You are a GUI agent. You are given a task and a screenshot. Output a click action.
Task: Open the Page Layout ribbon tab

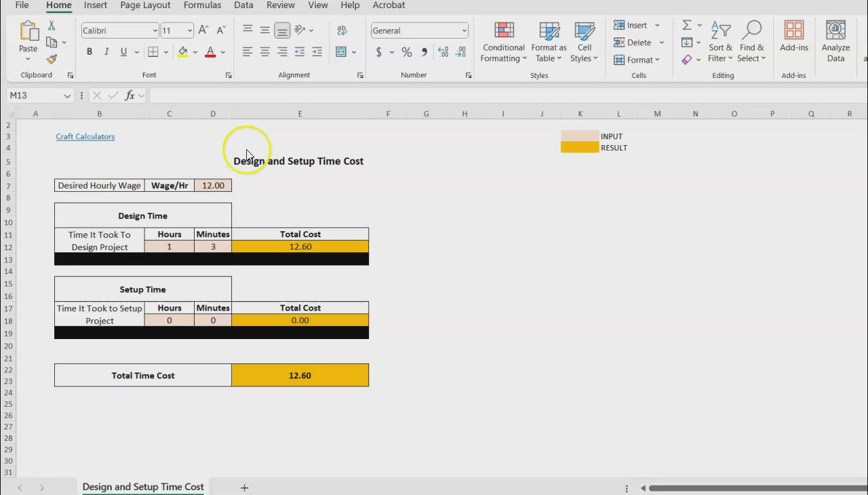(x=145, y=5)
